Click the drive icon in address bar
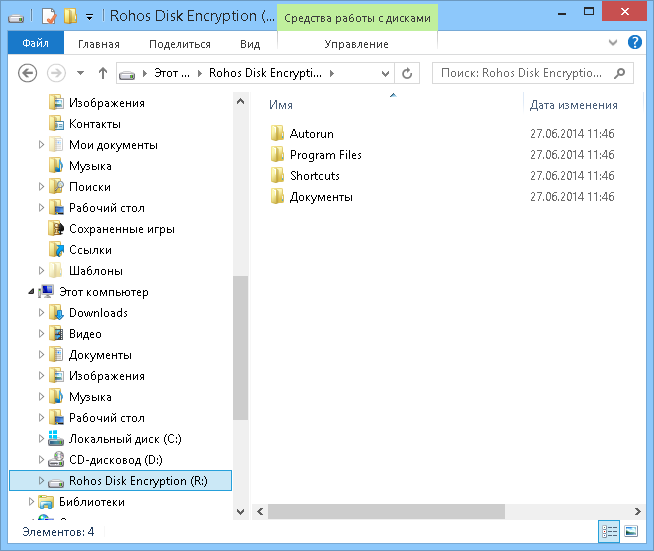The image size is (654, 551). click(x=127, y=74)
